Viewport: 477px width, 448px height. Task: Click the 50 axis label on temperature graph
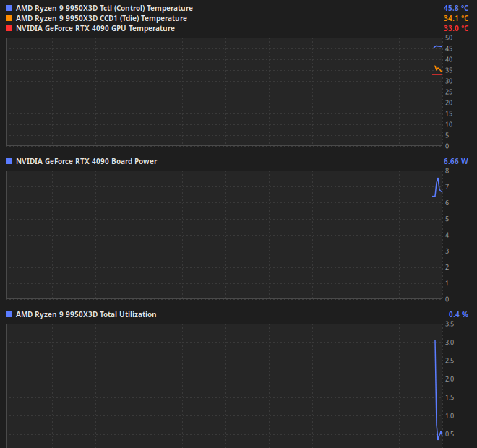pyautogui.click(x=449, y=38)
